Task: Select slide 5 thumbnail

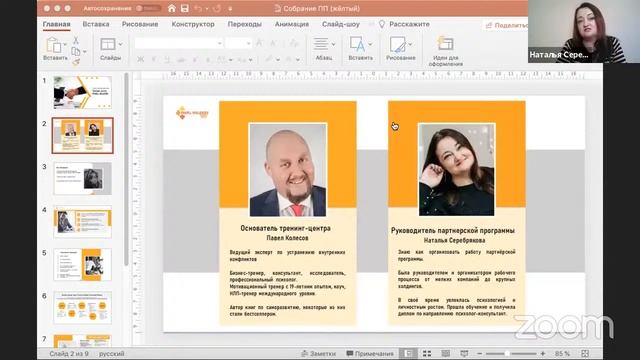Action: [82, 264]
